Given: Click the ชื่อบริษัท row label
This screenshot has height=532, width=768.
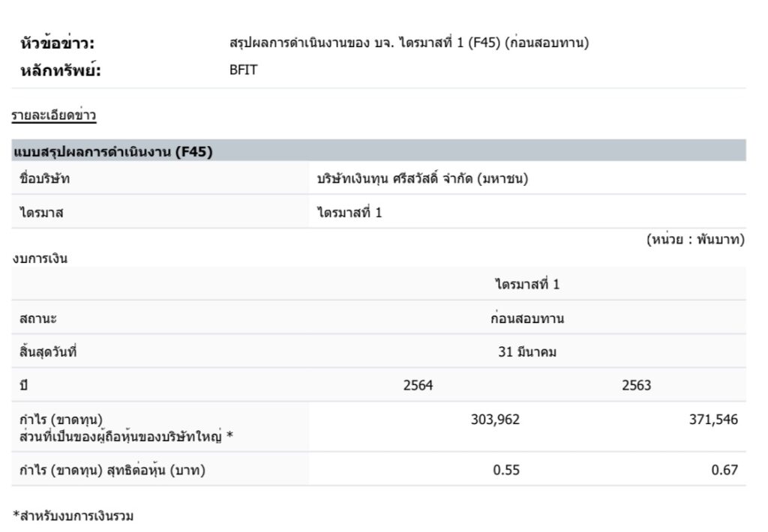Looking at the screenshot, I should click(x=46, y=179).
